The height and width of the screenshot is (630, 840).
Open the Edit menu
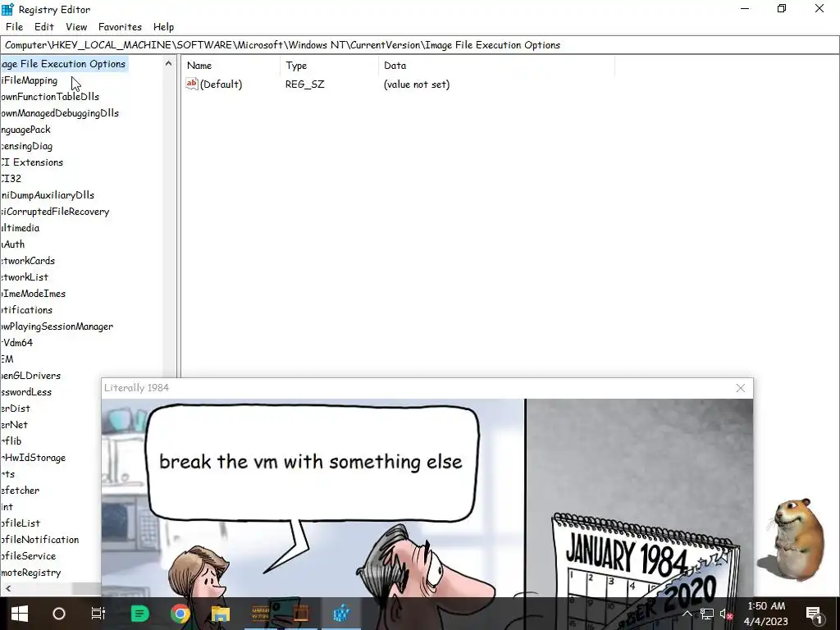tap(44, 27)
